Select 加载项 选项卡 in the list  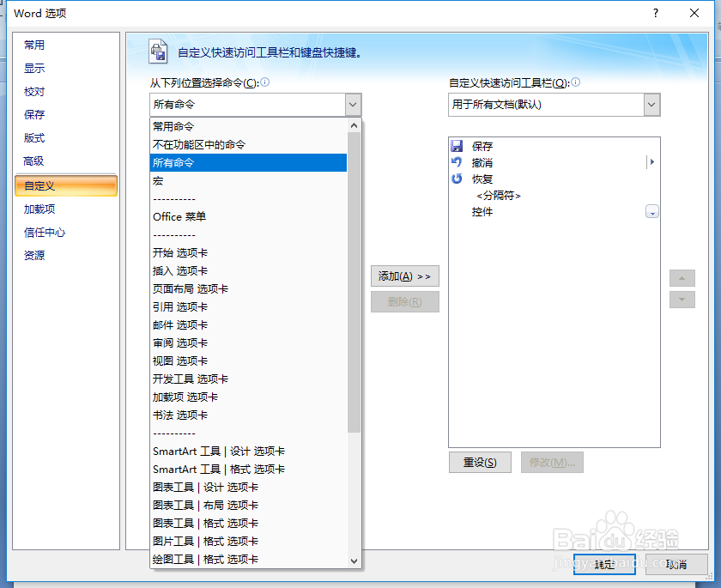248,397
